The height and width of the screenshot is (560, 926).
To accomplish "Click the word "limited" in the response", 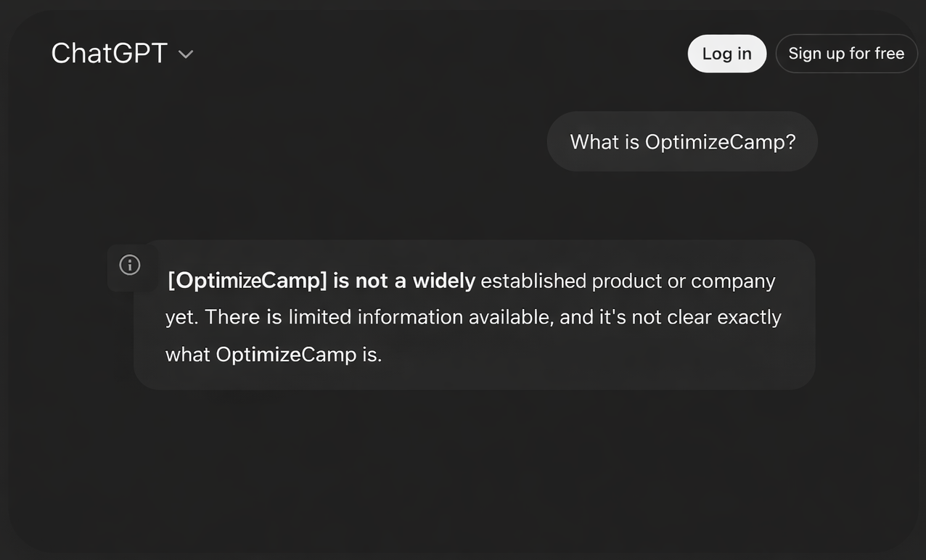I will tap(319, 317).
